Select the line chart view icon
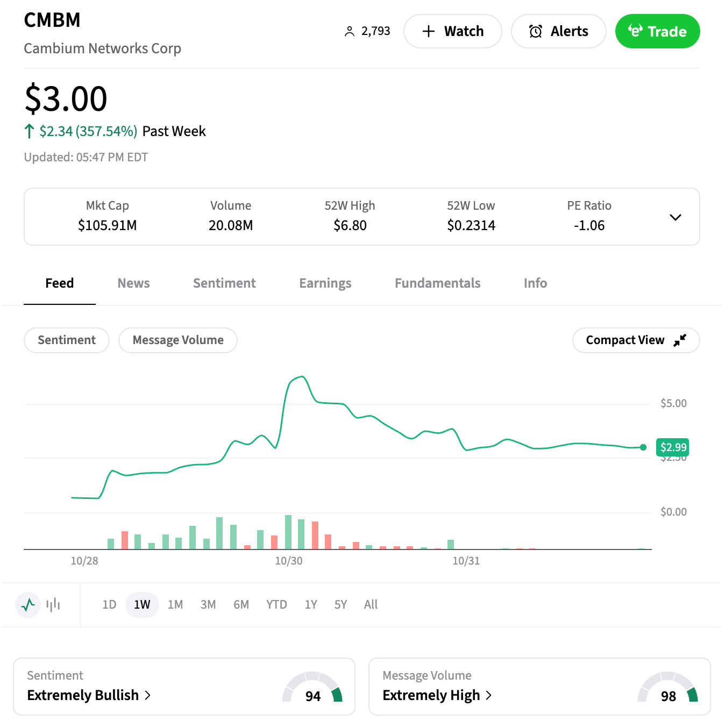The image size is (725, 728). click(28, 605)
